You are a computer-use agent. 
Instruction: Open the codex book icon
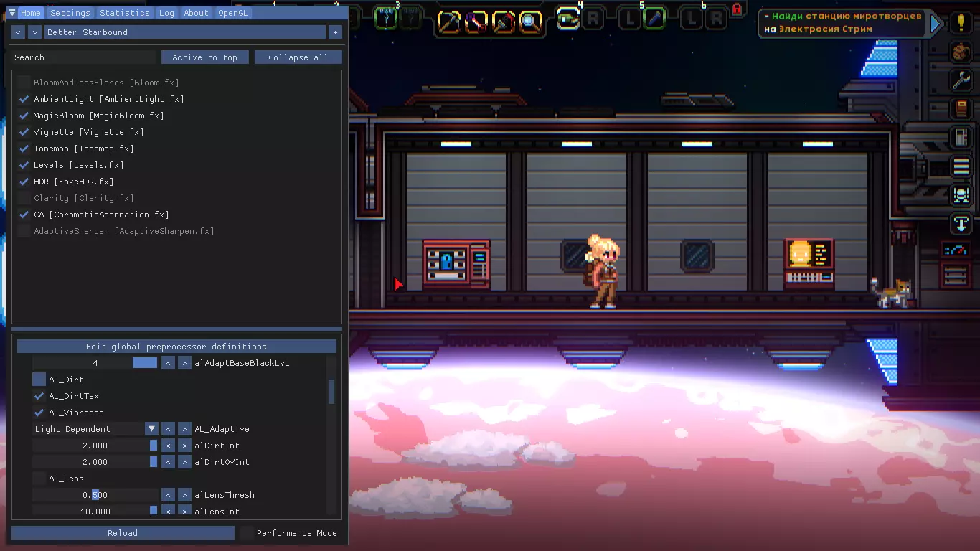[961, 108]
